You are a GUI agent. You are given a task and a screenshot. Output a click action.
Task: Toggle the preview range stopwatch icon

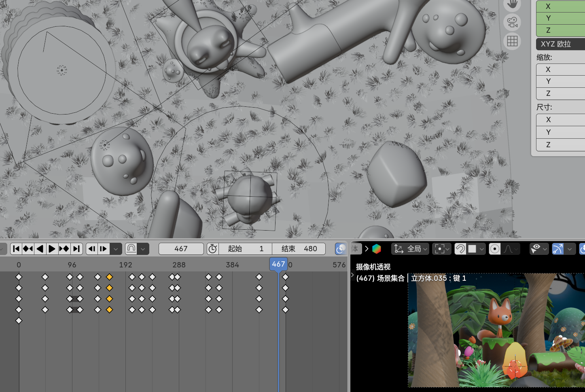(x=213, y=249)
